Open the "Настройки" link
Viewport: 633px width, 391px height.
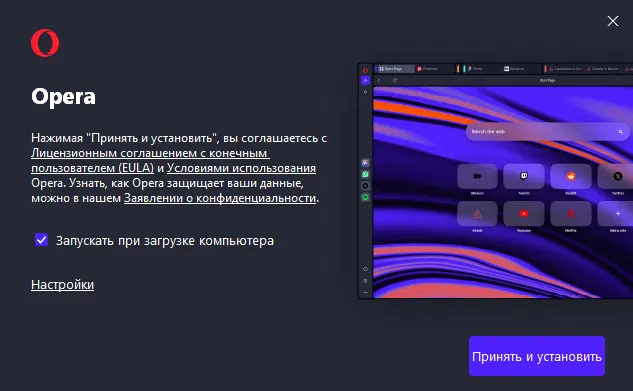click(x=63, y=284)
